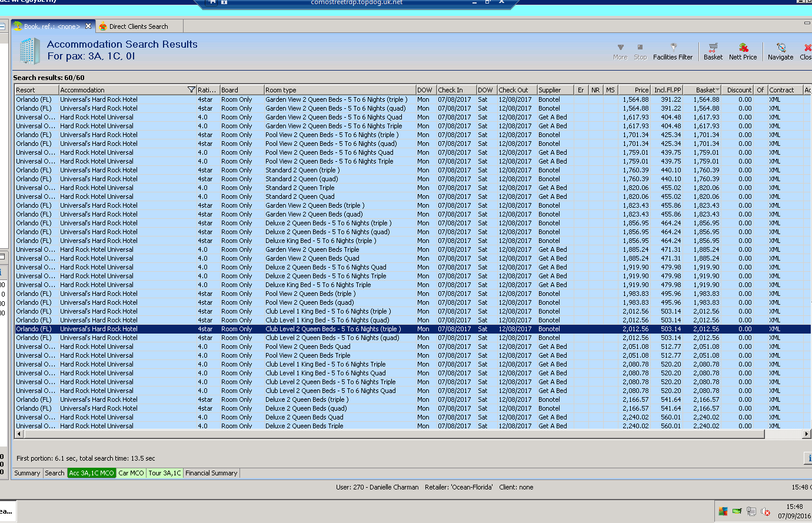Sort by the Check In column header
This screenshot has width=812, height=523.
coord(456,90)
